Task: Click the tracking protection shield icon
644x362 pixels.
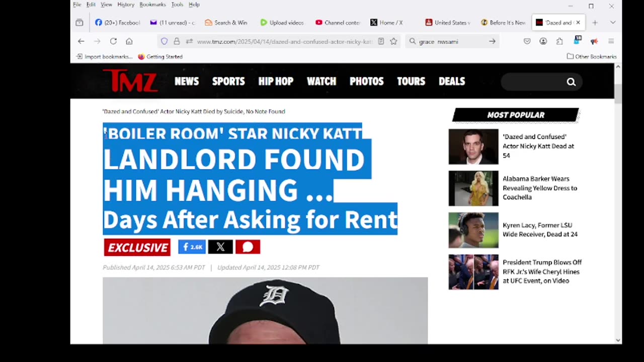Action: click(164, 41)
